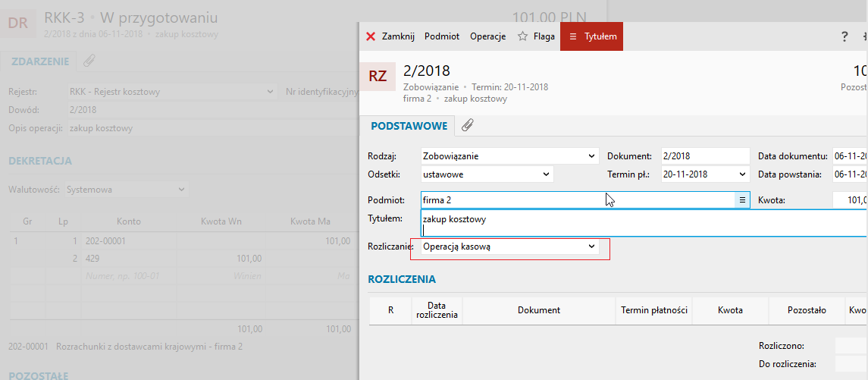Click the hamburger icon next to Tytułem
This screenshot has height=380, width=868.
tap(572, 36)
